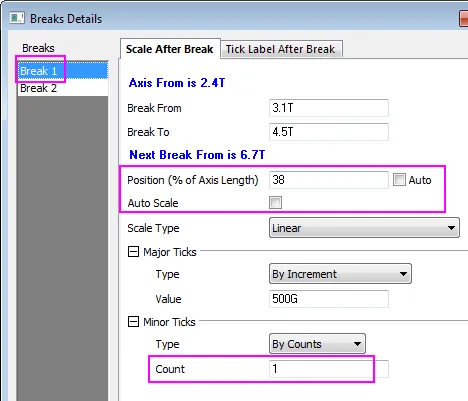Open Major Ticks Type dropdown
468x401 pixels.
coord(340,274)
